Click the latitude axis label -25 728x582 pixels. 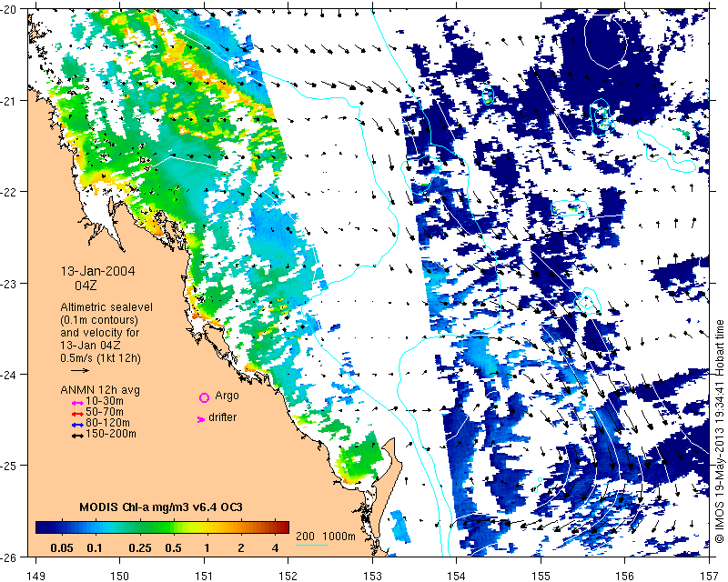pos(8,466)
